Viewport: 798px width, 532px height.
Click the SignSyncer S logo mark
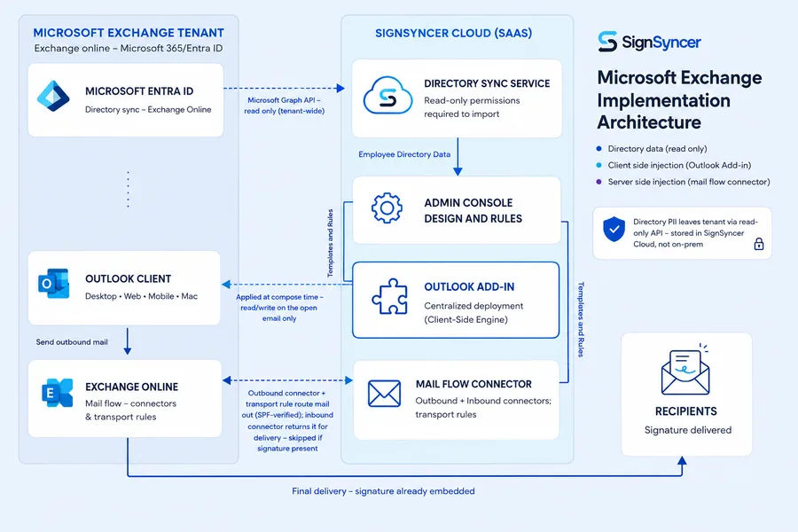[607, 42]
